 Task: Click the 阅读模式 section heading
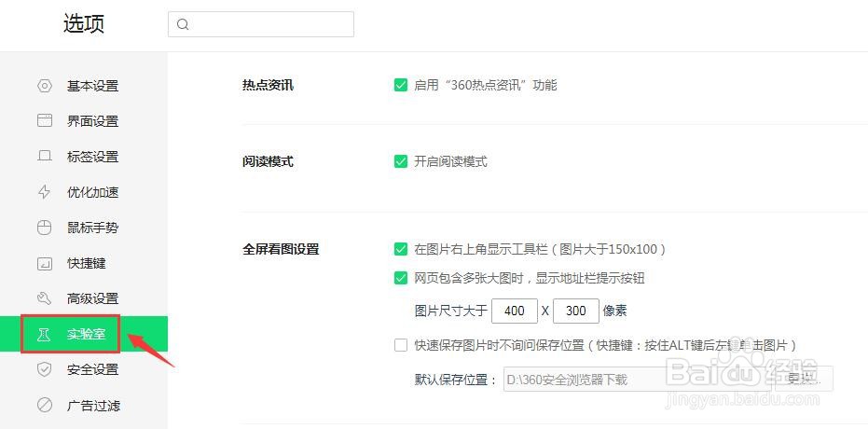(x=268, y=161)
